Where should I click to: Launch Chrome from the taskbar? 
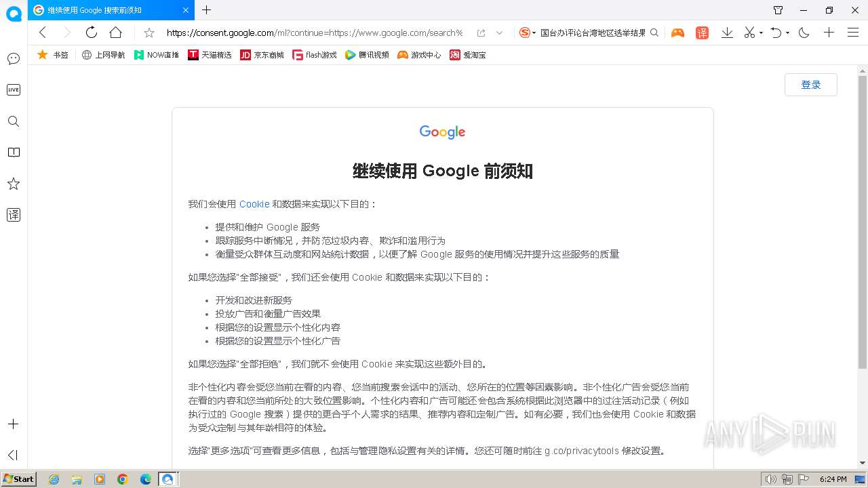123,479
